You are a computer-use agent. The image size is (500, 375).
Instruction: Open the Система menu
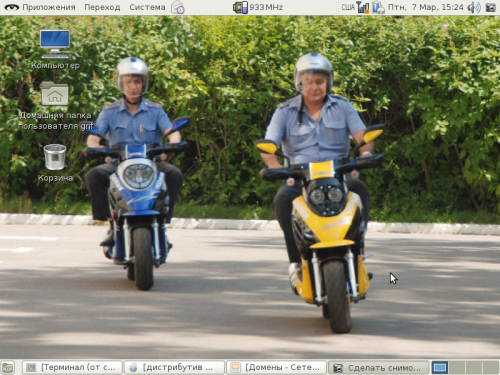[147, 7]
